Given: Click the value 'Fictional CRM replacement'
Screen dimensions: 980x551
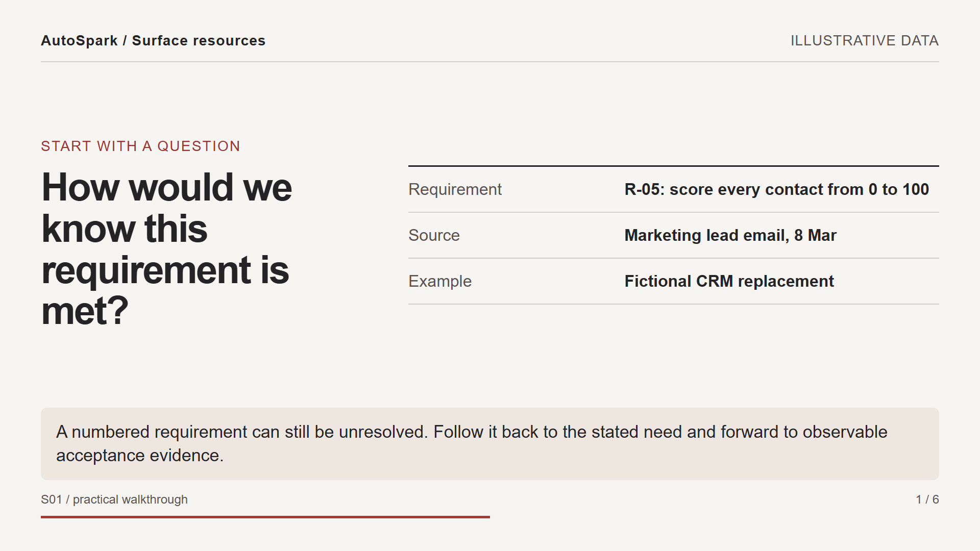Looking at the screenshot, I should click(x=729, y=281).
